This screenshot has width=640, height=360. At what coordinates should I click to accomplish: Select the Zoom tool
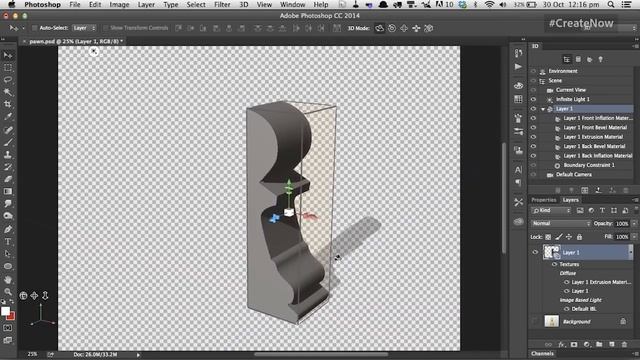pyautogui.click(x=8, y=291)
